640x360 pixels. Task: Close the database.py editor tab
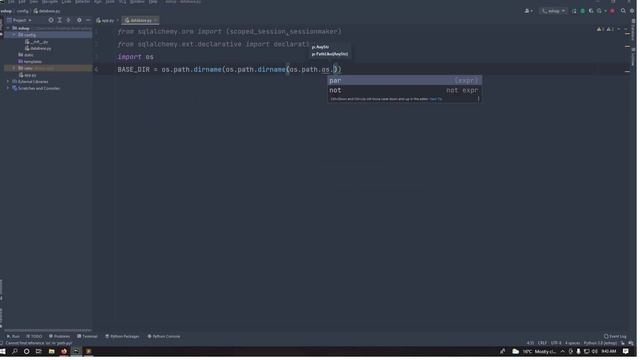(156, 20)
